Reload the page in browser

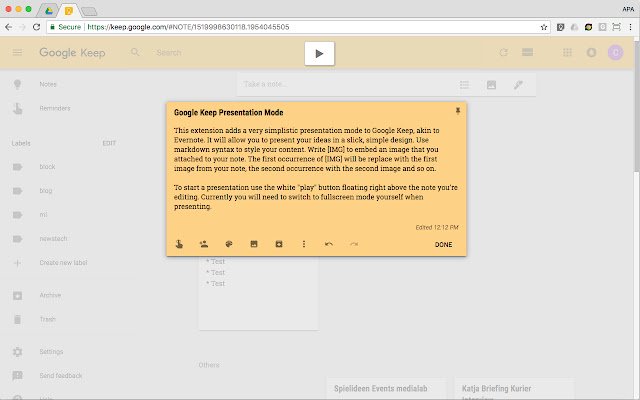pyautogui.click(x=36, y=27)
